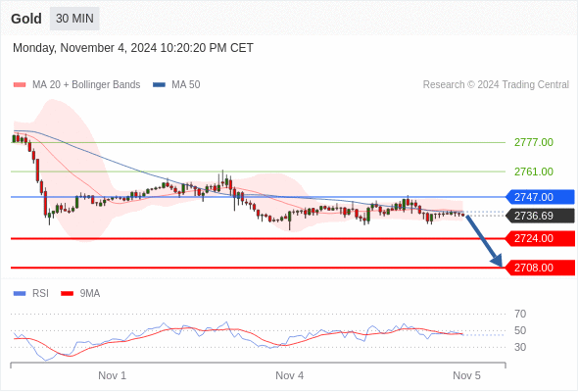Click the blue MA 50 legend swatch

[x=159, y=85]
